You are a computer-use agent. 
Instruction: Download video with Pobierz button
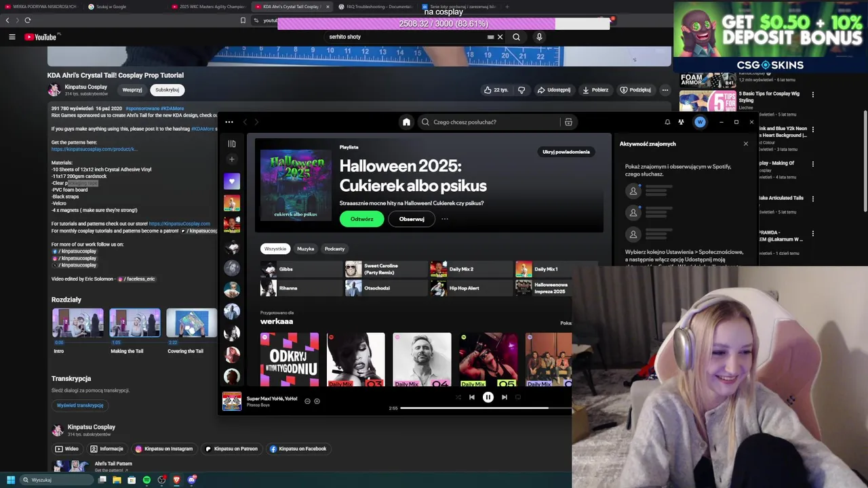pos(595,89)
